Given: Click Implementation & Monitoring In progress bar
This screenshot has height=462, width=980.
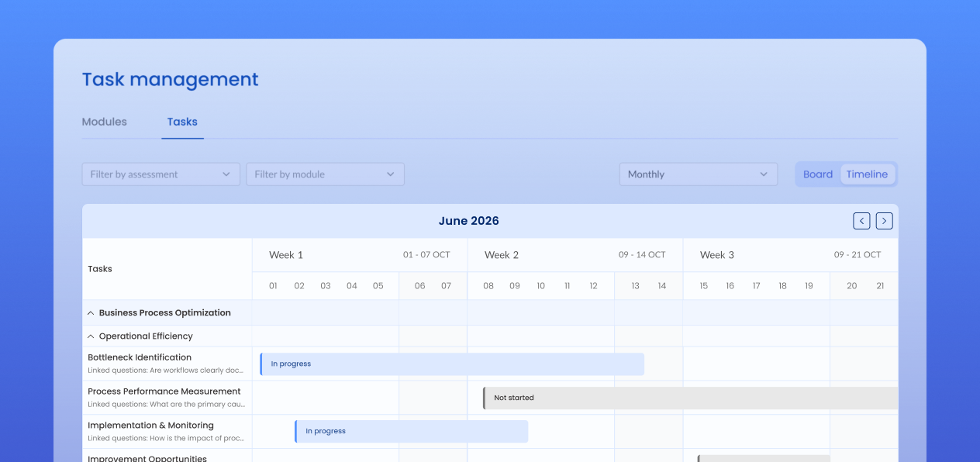Looking at the screenshot, I should pos(412,431).
